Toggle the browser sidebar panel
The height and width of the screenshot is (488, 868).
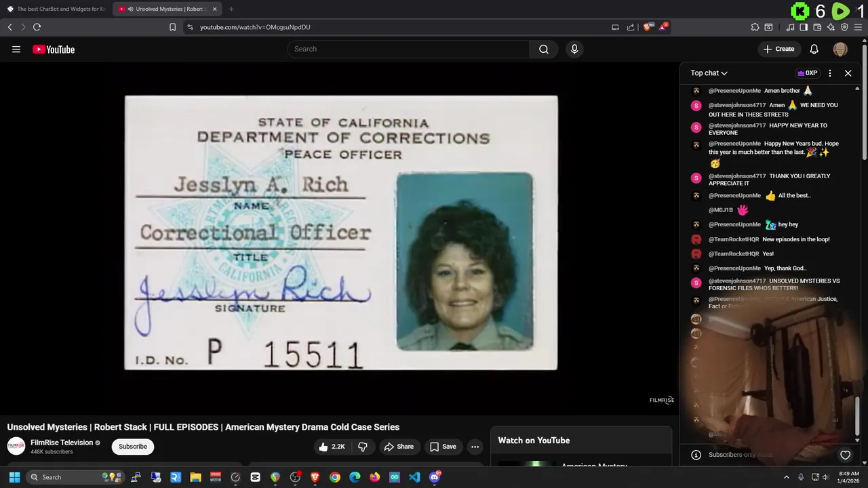pyautogui.click(x=804, y=27)
